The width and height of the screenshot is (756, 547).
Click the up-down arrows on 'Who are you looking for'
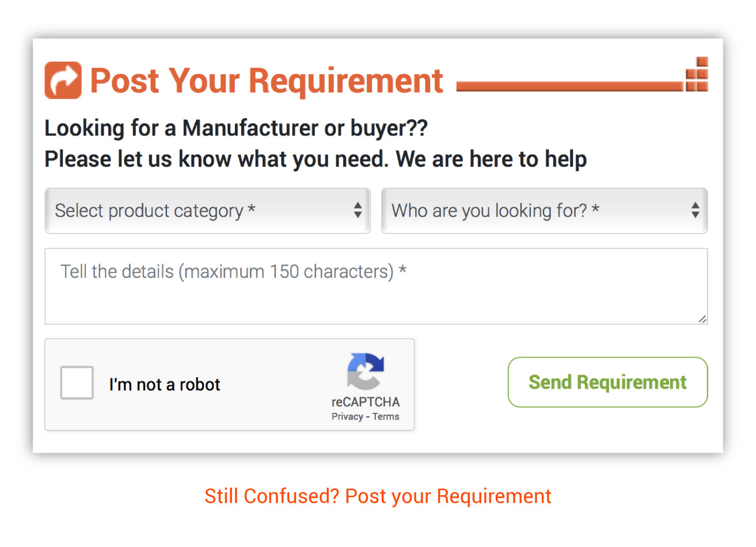click(x=695, y=210)
